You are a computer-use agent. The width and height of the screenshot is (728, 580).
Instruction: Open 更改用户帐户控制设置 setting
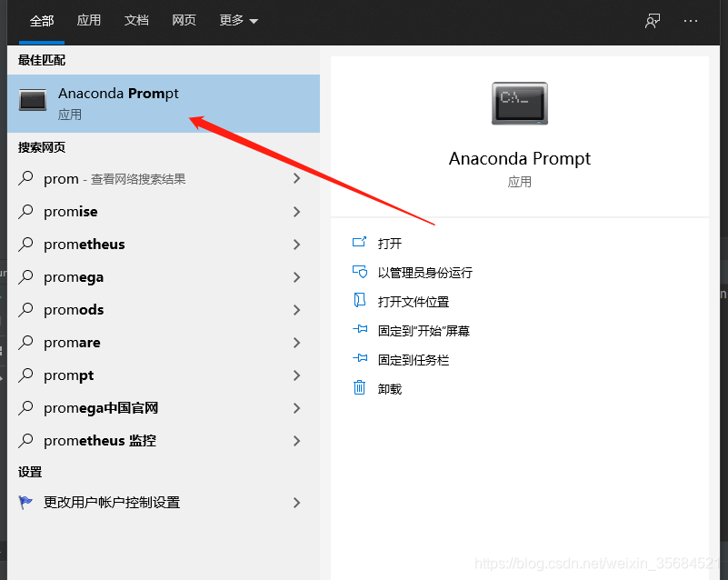coord(164,503)
